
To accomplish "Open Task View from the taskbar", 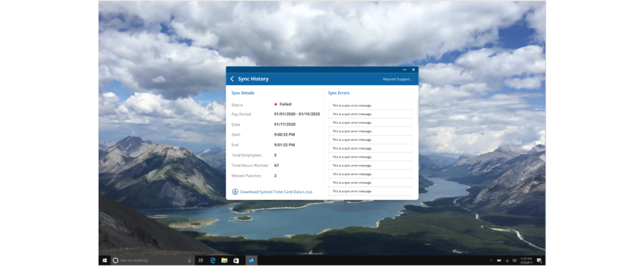I will tap(201, 260).
